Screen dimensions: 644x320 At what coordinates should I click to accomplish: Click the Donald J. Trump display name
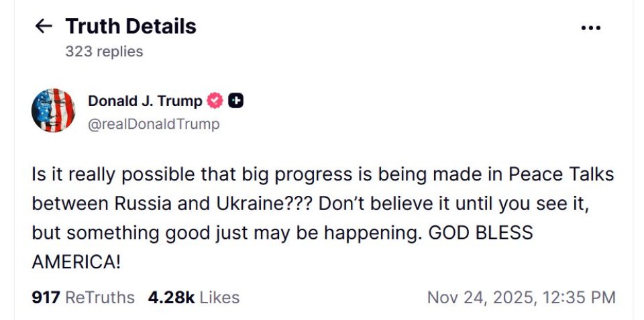pyautogui.click(x=145, y=101)
